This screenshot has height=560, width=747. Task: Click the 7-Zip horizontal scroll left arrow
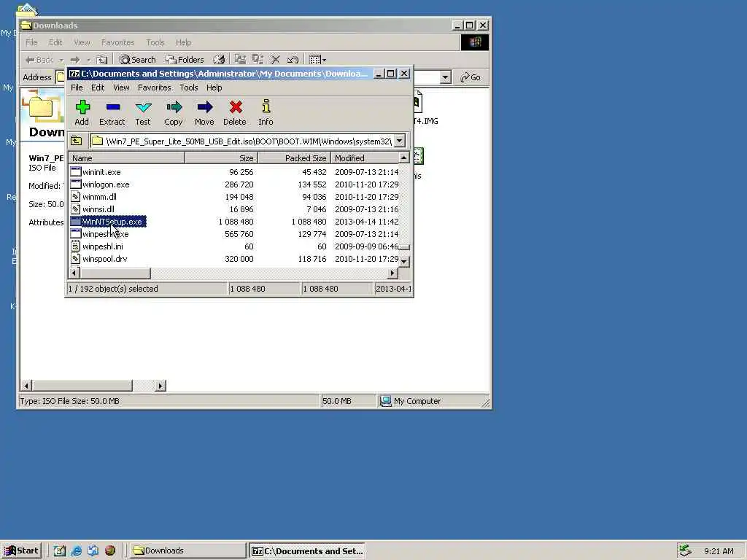(74, 273)
